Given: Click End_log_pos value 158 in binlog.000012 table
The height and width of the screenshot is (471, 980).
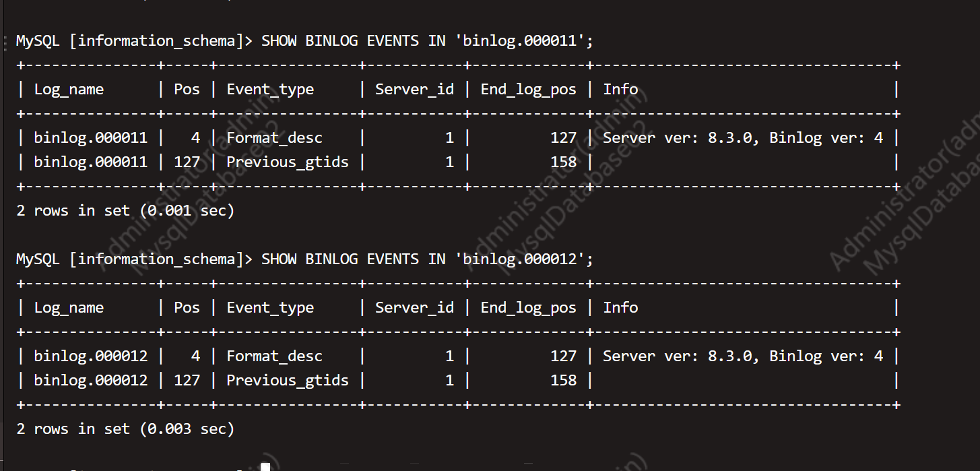Looking at the screenshot, I should pyautogui.click(x=563, y=381).
